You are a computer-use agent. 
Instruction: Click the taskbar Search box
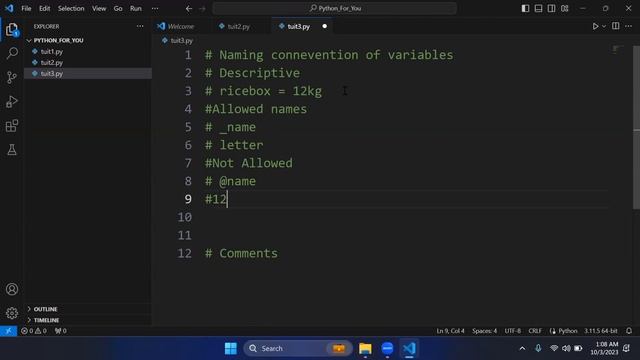(298, 348)
